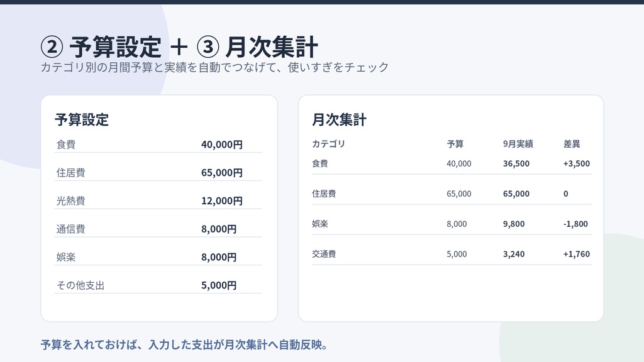Select the 'その他支出' budget row label

tap(80, 285)
